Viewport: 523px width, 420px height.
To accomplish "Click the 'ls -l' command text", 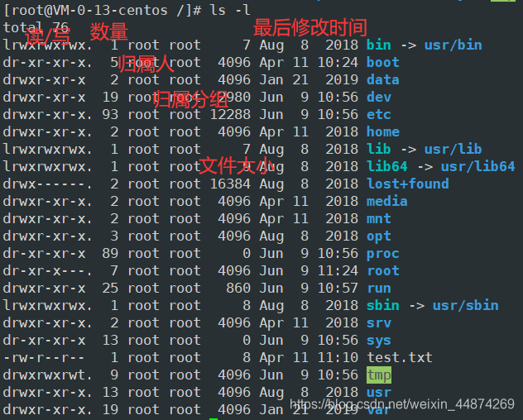I will coord(230,10).
